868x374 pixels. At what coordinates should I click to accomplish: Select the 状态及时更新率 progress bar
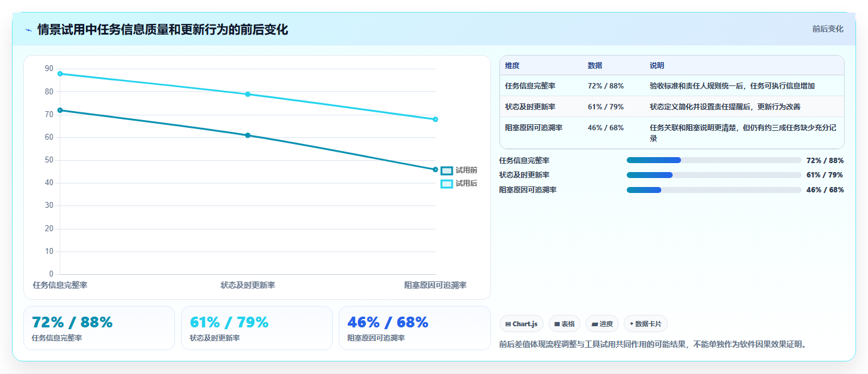pyautogui.click(x=714, y=175)
